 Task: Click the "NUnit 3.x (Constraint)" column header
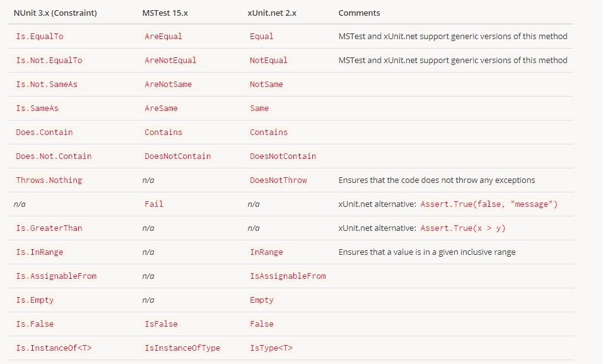coord(56,13)
